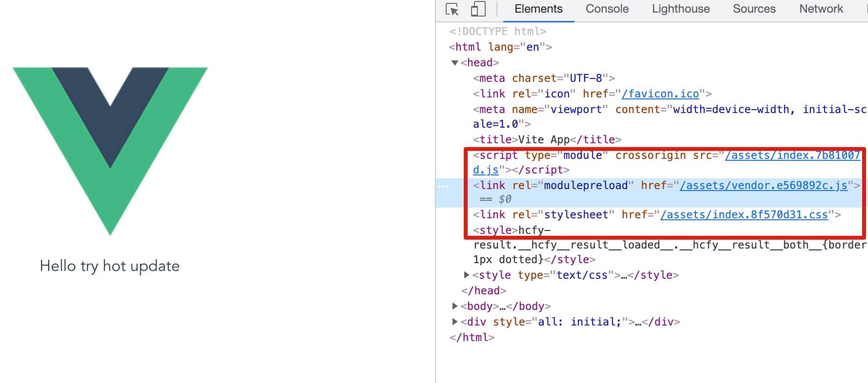This screenshot has width=868, height=383.
Task: Open the Network tab
Action: pos(821,9)
